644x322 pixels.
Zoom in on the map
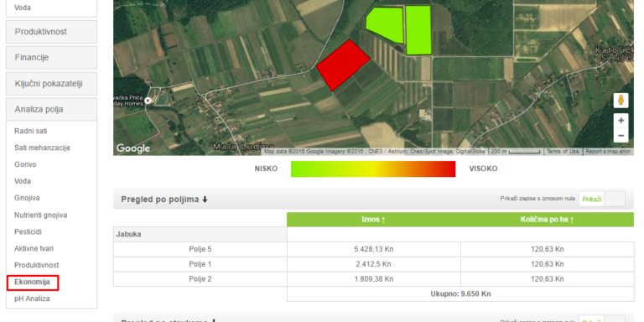[x=621, y=121]
